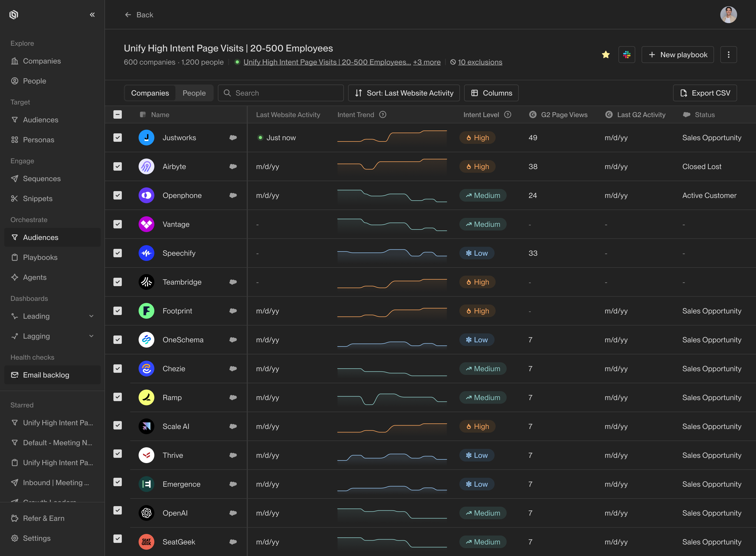Uncheck the Justworks row checkbox
This screenshot has height=556, width=756.
pyautogui.click(x=117, y=138)
